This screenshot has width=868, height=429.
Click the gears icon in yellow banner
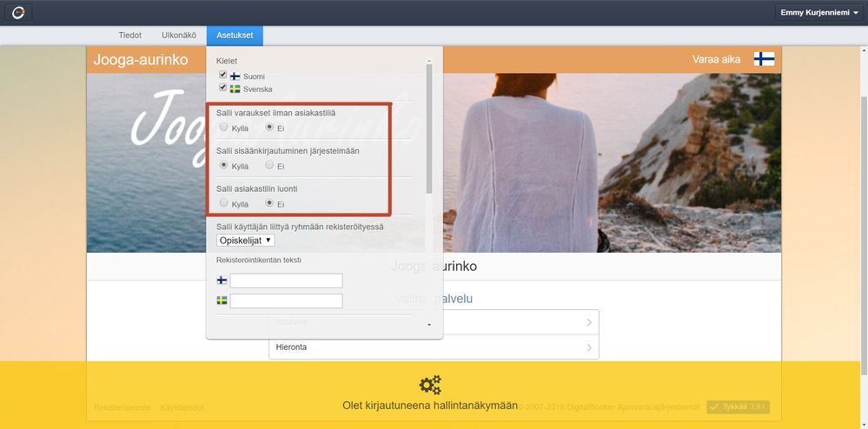pos(430,385)
